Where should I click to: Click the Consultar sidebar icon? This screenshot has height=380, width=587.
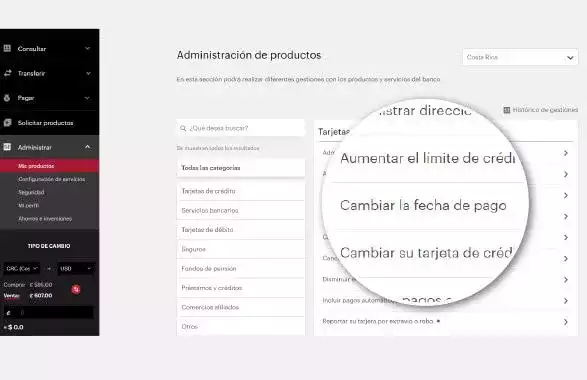[7, 48]
